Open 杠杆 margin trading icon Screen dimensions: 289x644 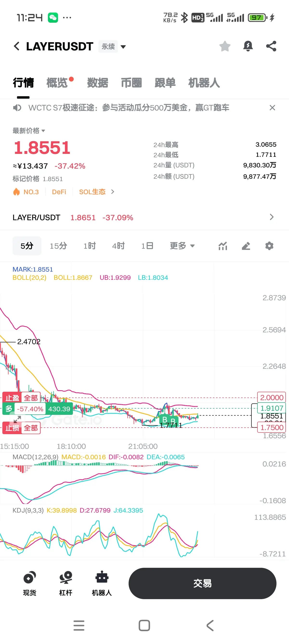pyautogui.click(x=66, y=583)
